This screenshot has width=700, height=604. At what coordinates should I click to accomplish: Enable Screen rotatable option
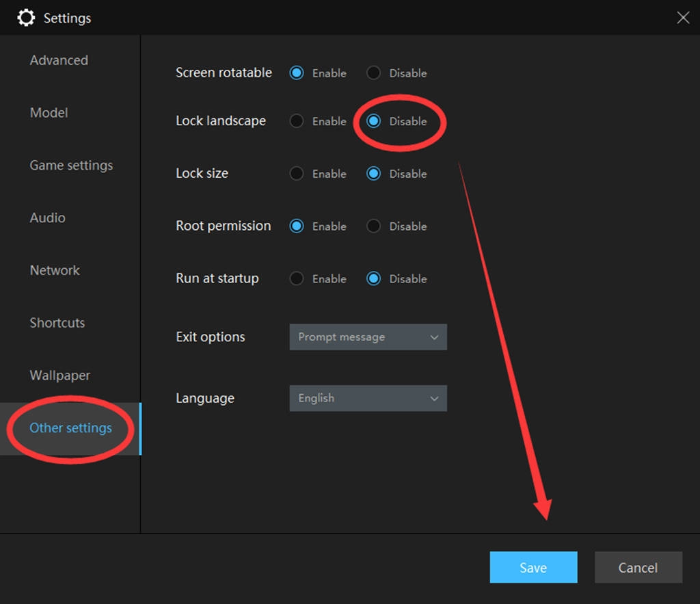297,73
